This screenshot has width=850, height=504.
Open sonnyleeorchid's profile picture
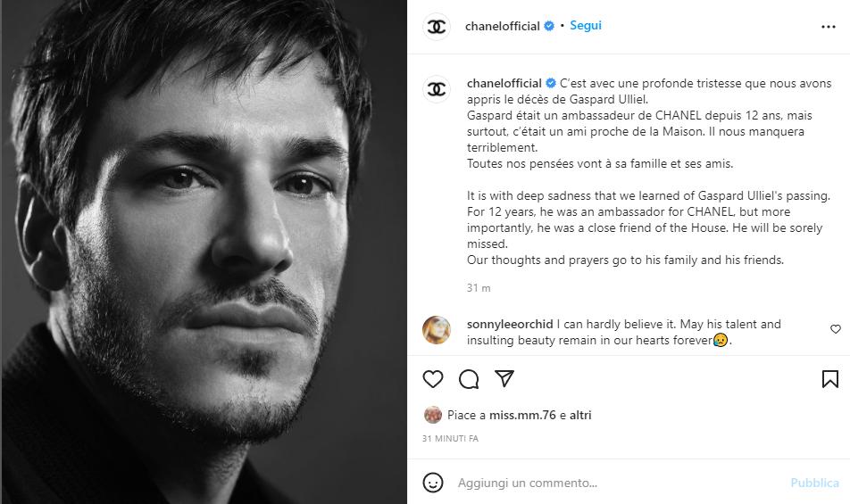pos(437,330)
